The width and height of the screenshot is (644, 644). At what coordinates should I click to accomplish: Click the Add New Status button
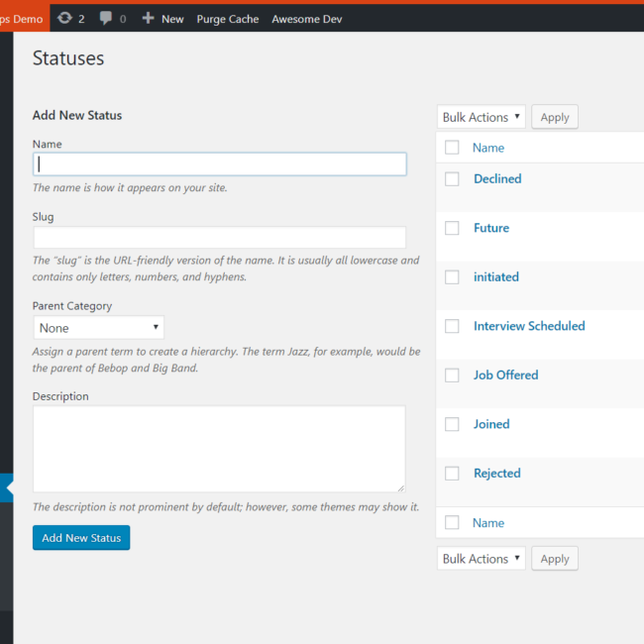[x=81, y=538]
